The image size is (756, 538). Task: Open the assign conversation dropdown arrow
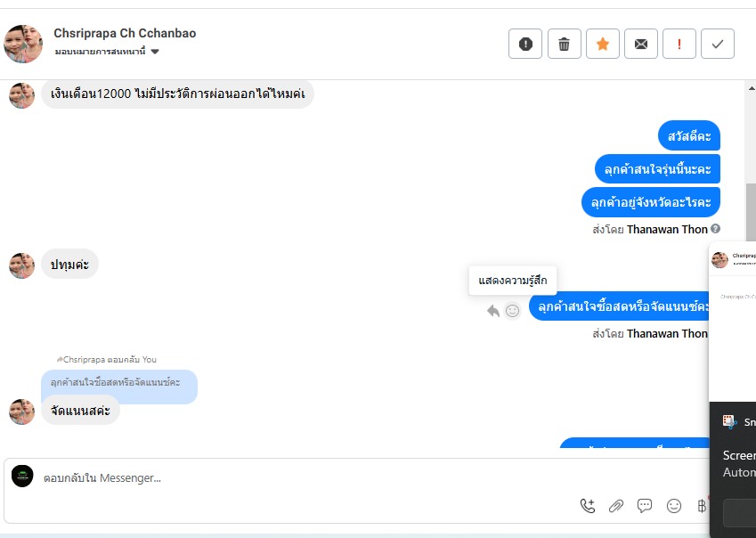pos(155,52)
